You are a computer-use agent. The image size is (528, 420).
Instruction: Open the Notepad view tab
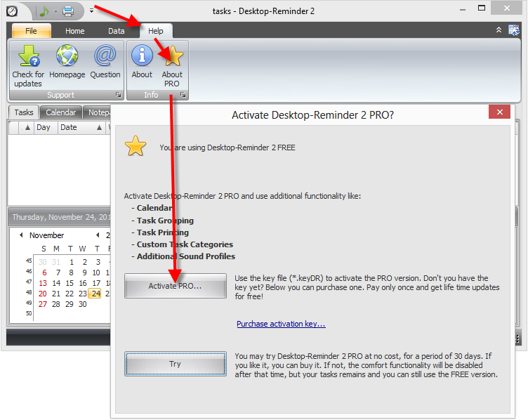tap(98, 112)
